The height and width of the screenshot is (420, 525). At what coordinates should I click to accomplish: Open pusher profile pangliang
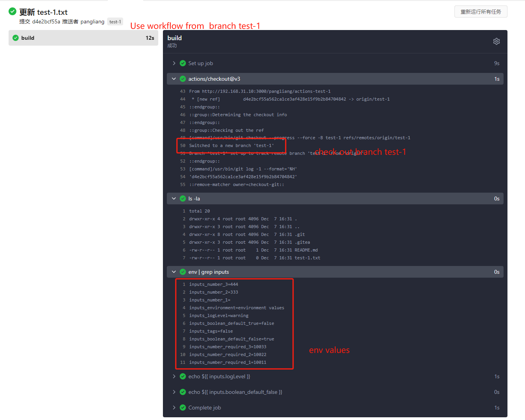click(92, 21)
